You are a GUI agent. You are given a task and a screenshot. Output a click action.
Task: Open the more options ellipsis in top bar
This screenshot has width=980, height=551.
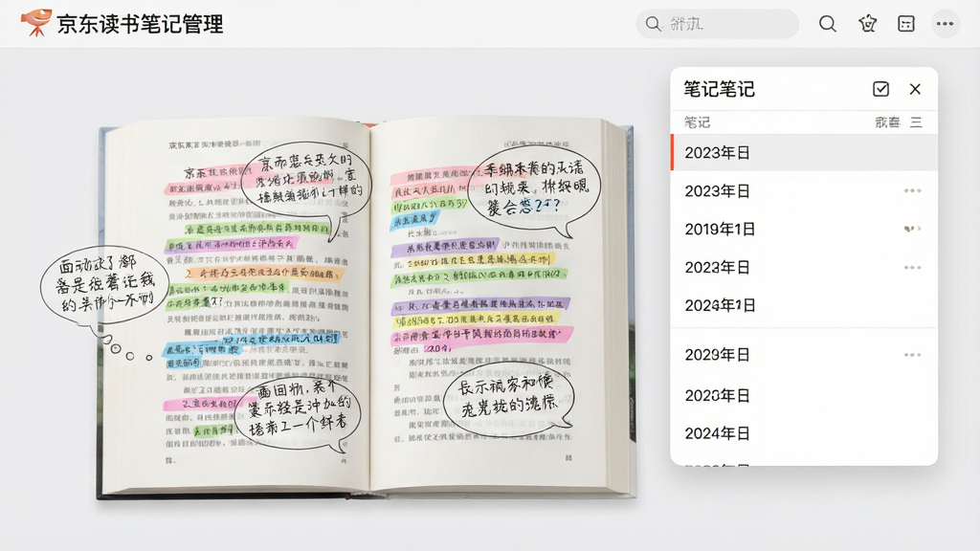pyautogui.click(x=945, y=24)
